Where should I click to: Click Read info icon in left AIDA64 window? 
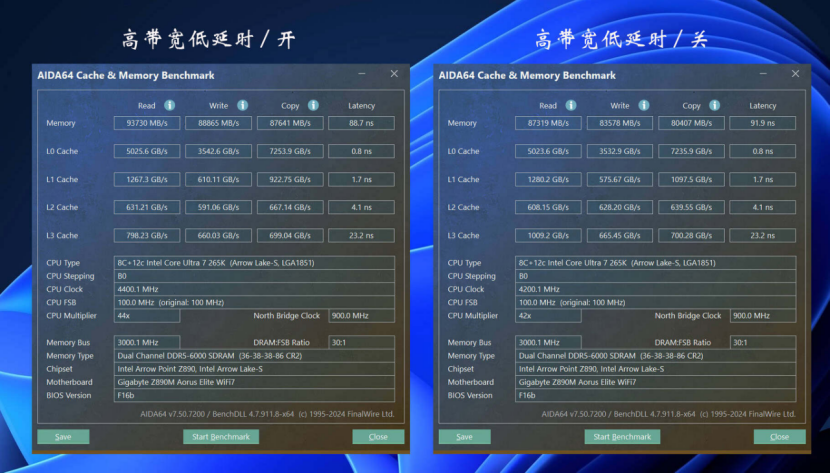169,105
